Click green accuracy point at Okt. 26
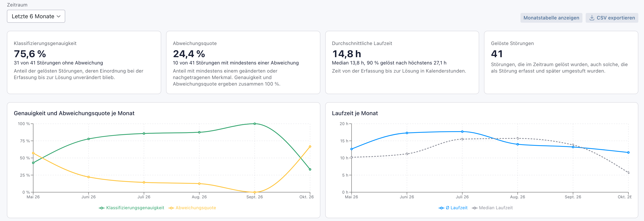 pyautogui.click(x=310, y=170)
